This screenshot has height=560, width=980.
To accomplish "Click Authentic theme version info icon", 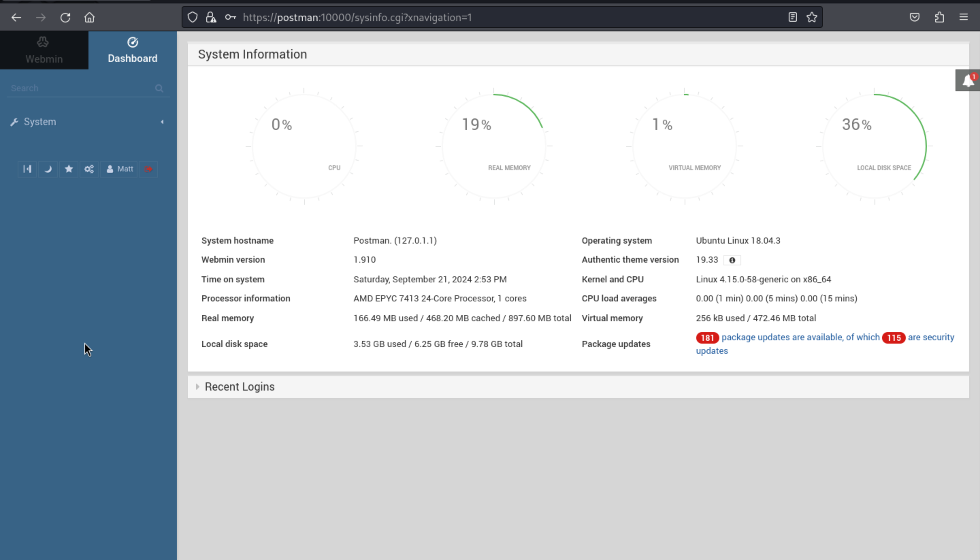I will tap(732, 260).
